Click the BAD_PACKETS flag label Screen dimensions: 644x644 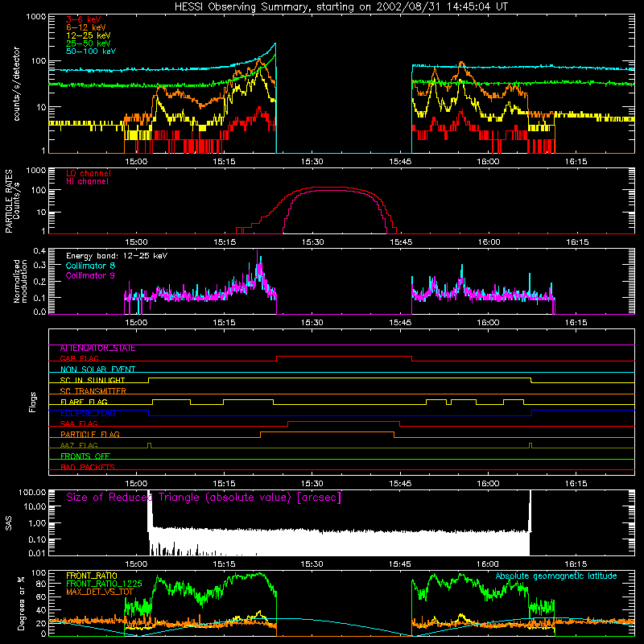[88, 468]
